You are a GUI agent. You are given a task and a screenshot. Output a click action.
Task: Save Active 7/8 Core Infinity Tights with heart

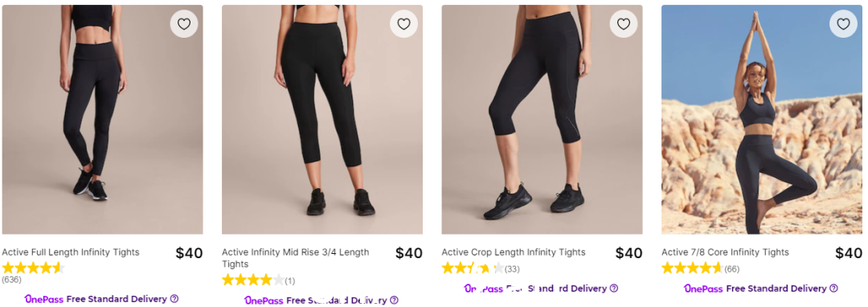point(843,24)
